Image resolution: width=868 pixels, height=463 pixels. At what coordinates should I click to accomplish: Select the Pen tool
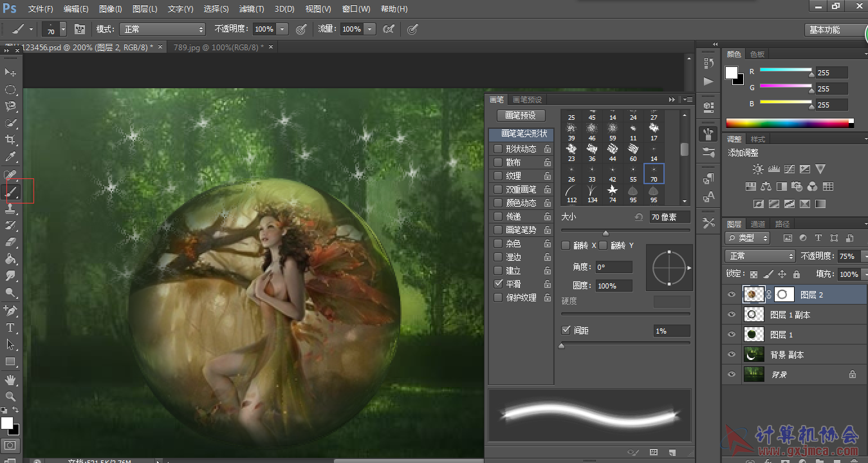[11, 310]
